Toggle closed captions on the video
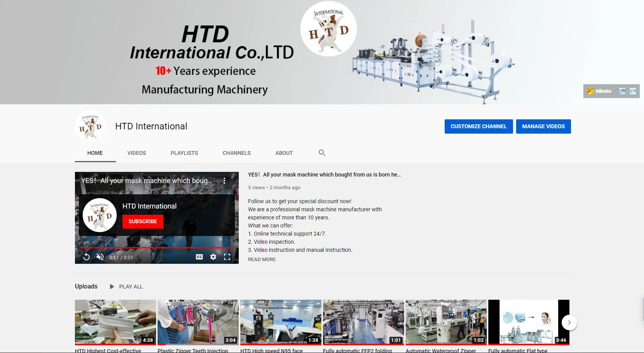 199,257
